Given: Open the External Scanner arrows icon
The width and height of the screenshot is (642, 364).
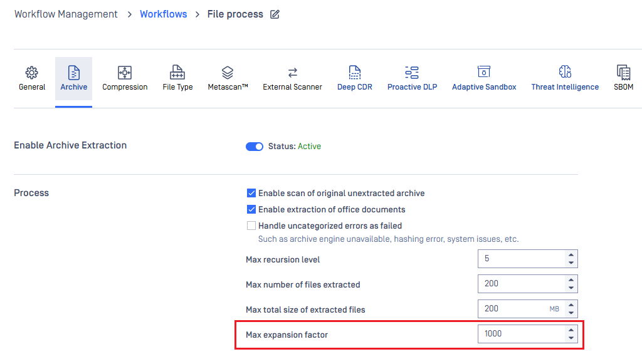Looking at the screenshot, I should tap(292, 72).
